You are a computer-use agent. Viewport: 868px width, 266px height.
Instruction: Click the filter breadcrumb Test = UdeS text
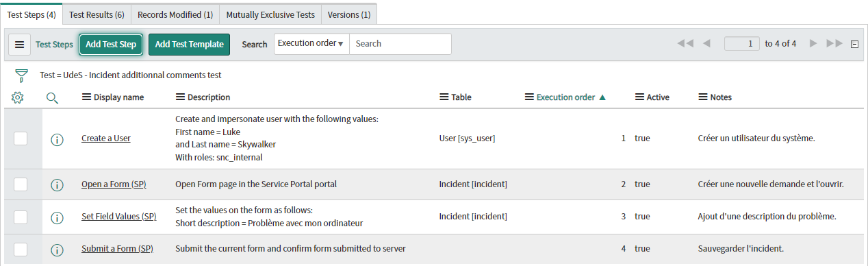pos(131,75)
